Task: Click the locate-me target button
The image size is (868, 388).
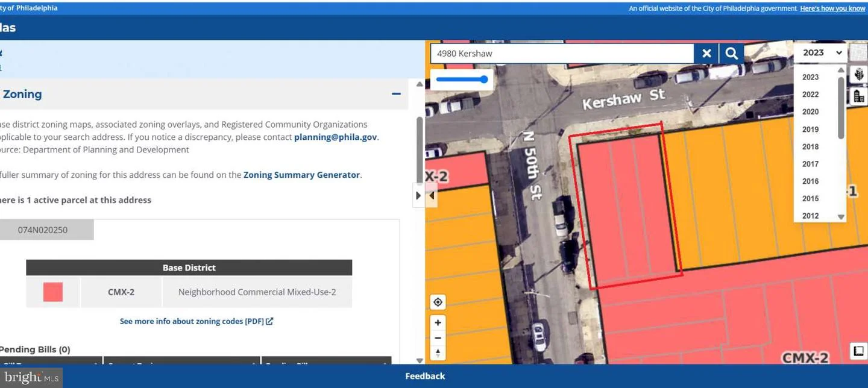Action: pyautogui.click(x=438, y=302)
